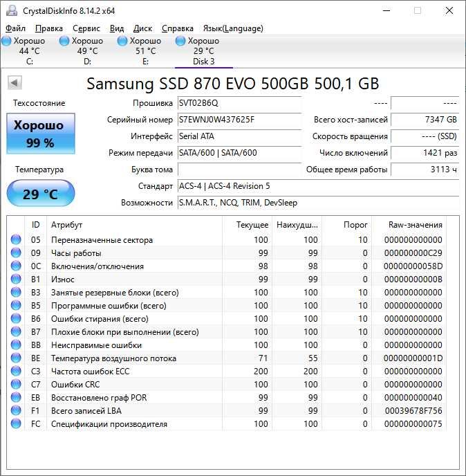This screenshot has height=476, width=466.
Task: Click the Атрибут column header
Action: [134, 225]
